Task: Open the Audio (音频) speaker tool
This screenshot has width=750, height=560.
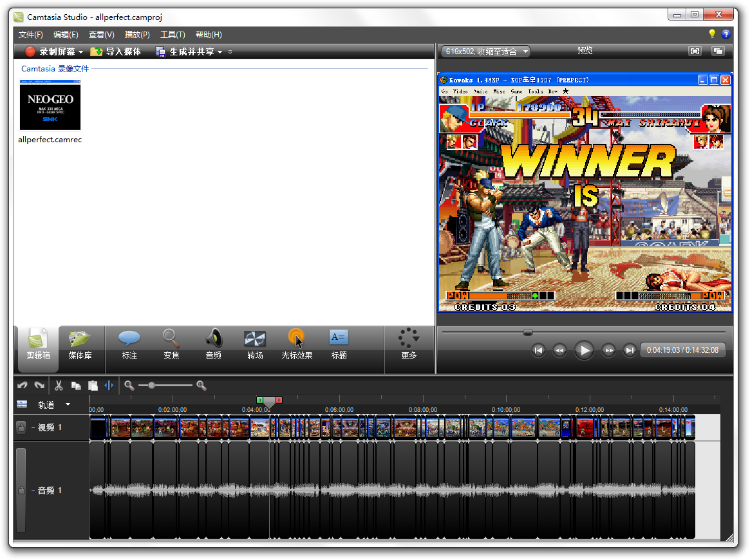Action: pos(213,344)
